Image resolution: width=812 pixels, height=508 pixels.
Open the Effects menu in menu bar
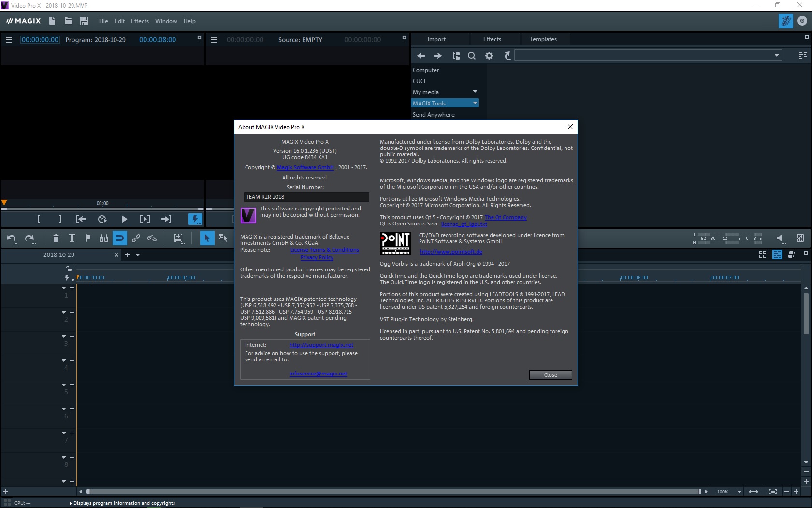(x=140, y=21)
